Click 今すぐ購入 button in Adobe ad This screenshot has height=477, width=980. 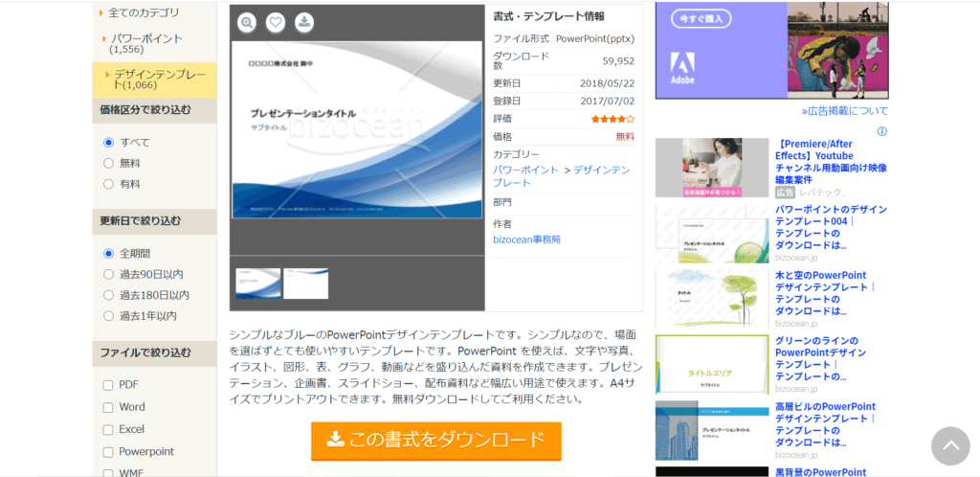[x=701, y=19]
